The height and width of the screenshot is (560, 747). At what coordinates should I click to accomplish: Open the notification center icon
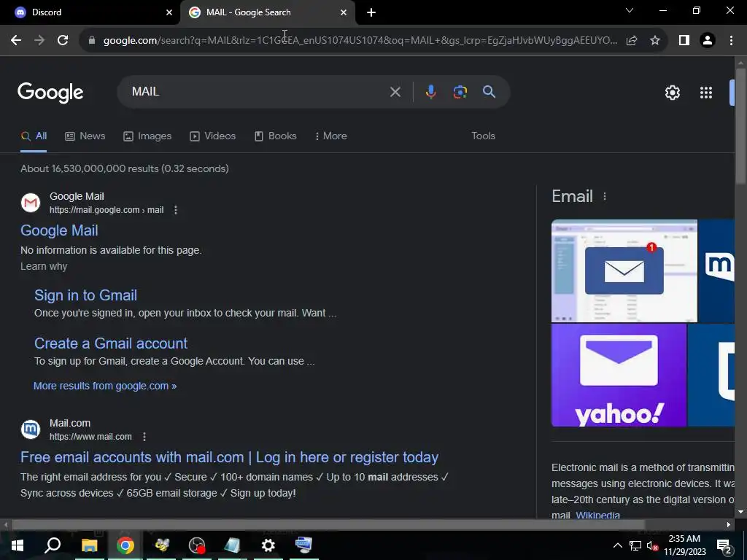click(724, 545)
